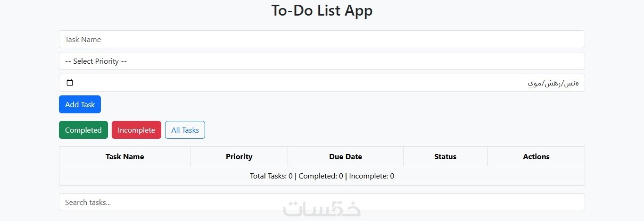
Task: Select the Actions column header
Action: 536,157
